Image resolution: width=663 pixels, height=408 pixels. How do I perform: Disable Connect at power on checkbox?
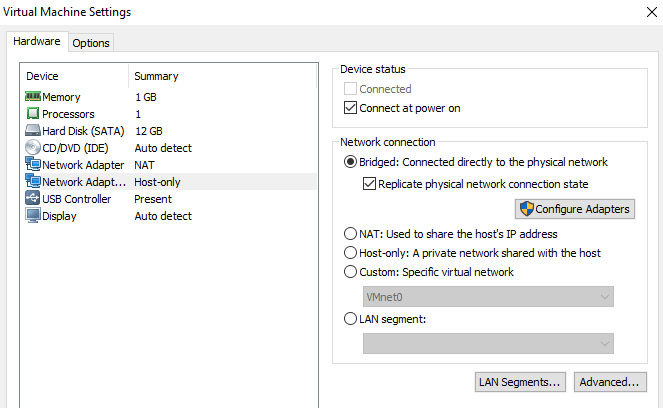tap(350, 108)
